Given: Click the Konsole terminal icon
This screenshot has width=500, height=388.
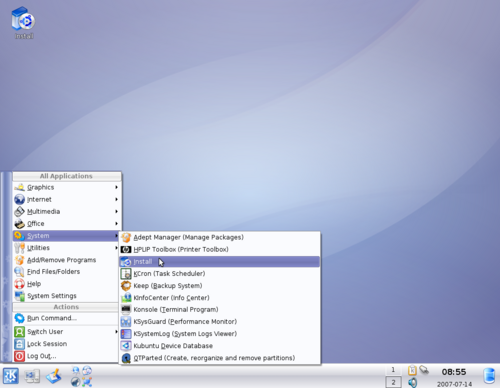Looking at the screenshot, I should (126, 310).
